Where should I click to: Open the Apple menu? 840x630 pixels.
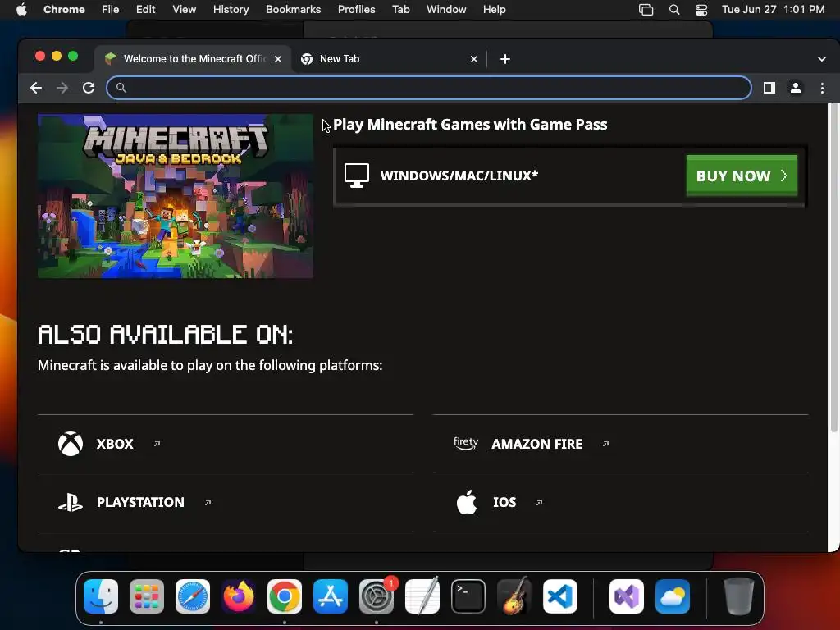pos(21,9)
